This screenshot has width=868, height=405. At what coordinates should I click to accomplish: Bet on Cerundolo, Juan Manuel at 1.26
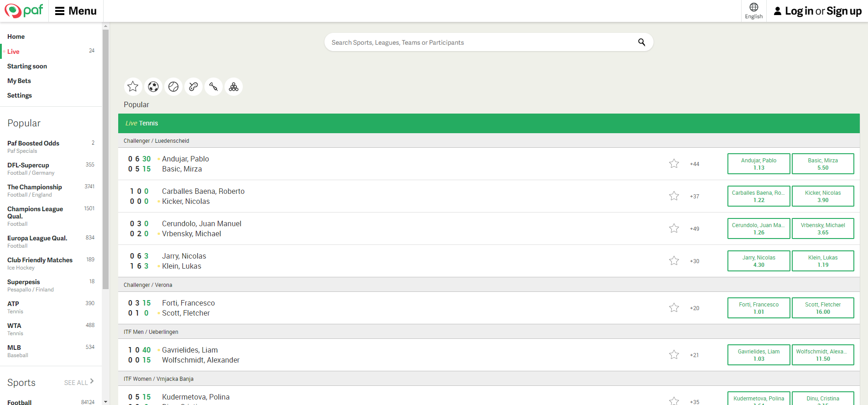758,228
